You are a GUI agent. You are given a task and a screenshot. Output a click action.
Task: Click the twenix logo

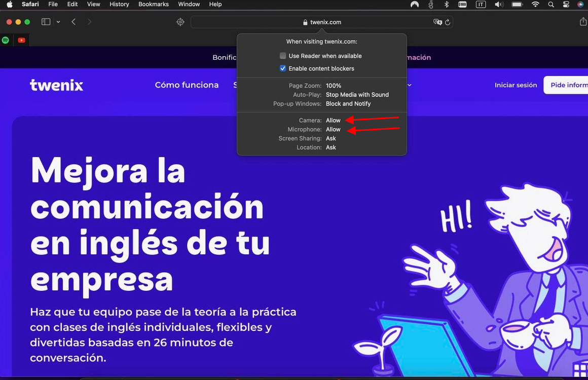(56, 85)
